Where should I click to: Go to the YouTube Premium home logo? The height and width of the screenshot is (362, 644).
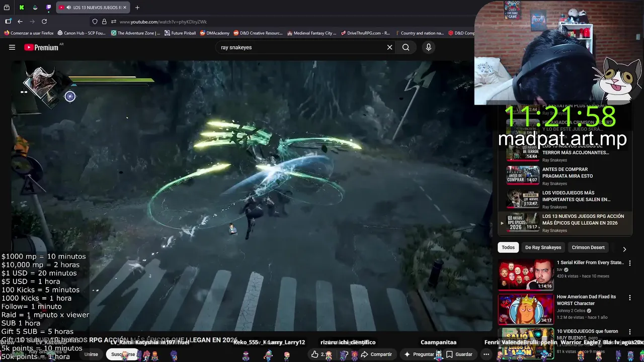coord(42,47)
